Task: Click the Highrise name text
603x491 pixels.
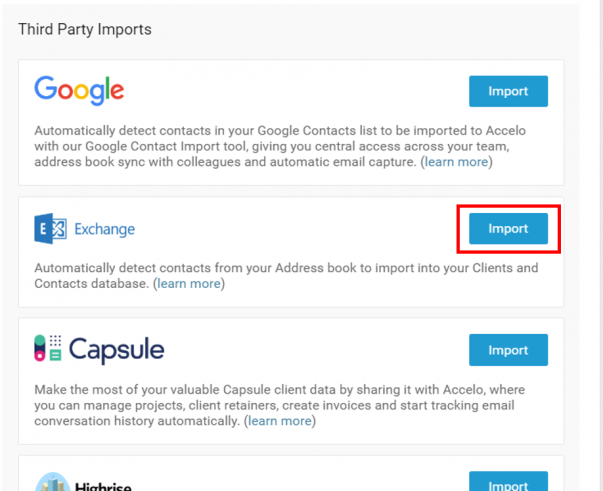Action: 103,486
